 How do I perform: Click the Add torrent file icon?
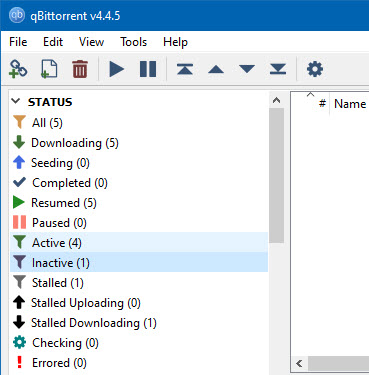click(49, 69)
